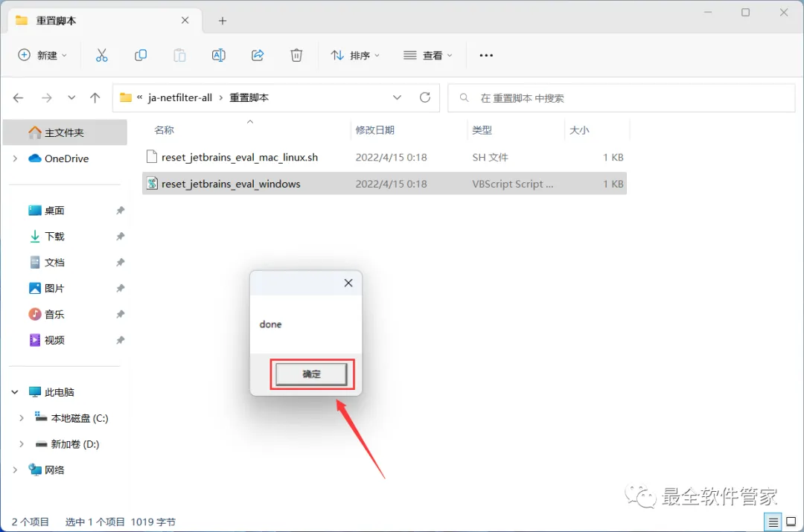Select the reset_jetbrains_eval_mac_linux.sh file icon
This screenshot has height=532, width=804.
[x=152, y=157]
